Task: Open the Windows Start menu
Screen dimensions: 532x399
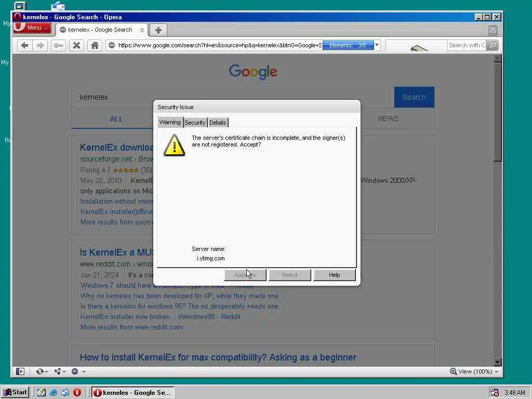Action: click(x=15, y=392)
